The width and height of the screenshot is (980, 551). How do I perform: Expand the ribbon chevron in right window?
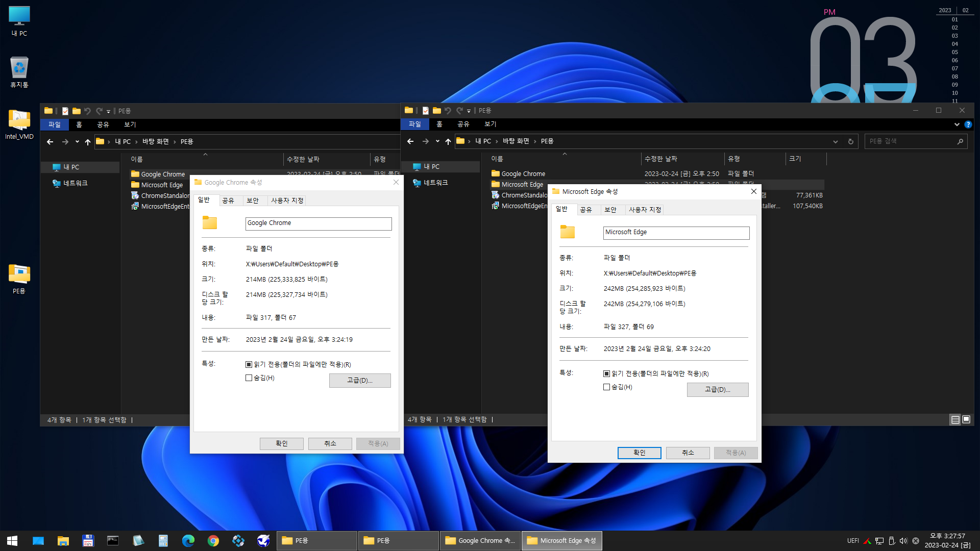(x=957, y=124)
